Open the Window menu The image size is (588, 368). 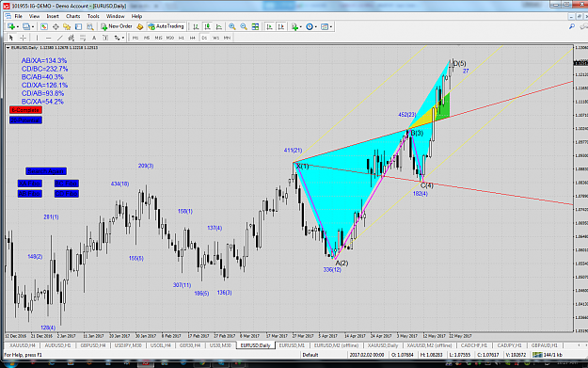point(115,16)
